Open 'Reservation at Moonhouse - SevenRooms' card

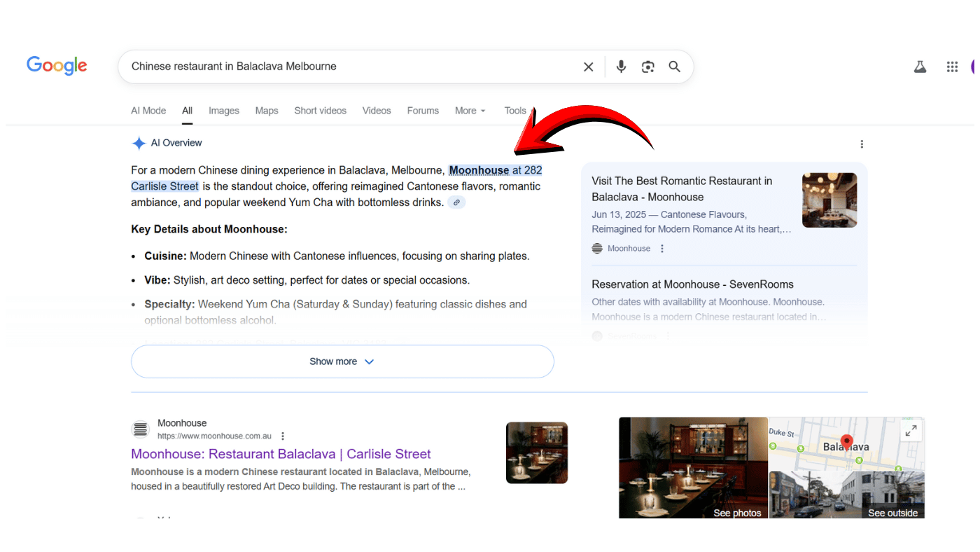pyautogui.click(x=692, y=284)
